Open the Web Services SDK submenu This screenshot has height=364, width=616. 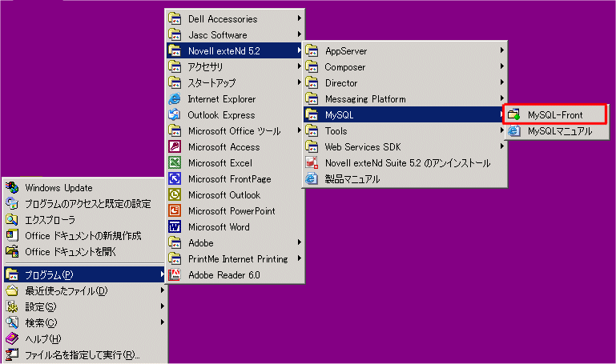[405, 146]
